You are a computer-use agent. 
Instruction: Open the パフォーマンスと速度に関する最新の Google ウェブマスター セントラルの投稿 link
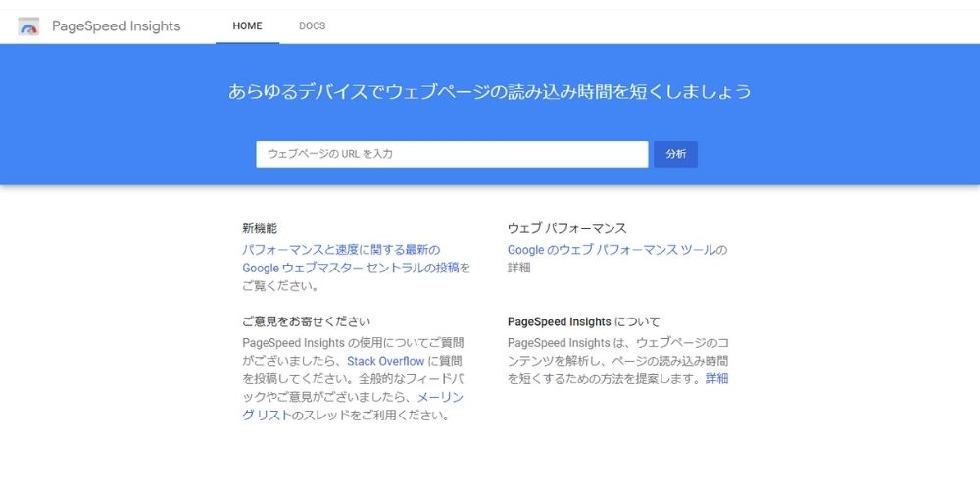click(351, 259)
